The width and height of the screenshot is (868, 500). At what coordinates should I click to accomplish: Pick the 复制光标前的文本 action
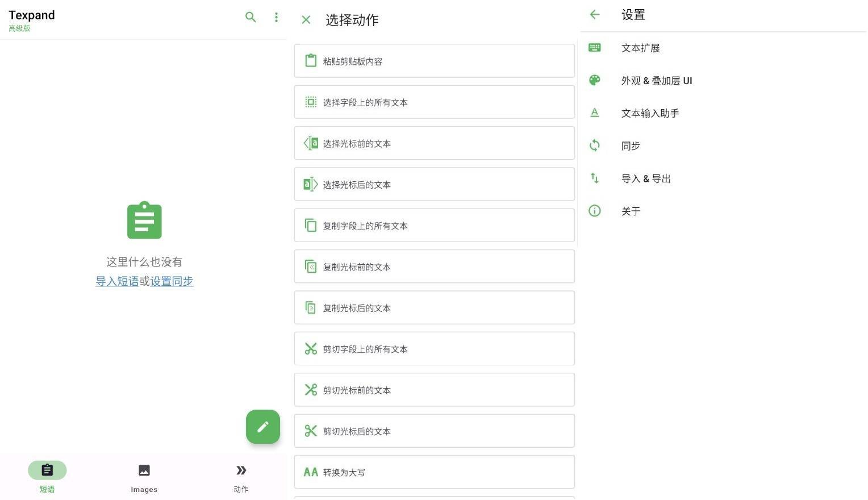434,266
